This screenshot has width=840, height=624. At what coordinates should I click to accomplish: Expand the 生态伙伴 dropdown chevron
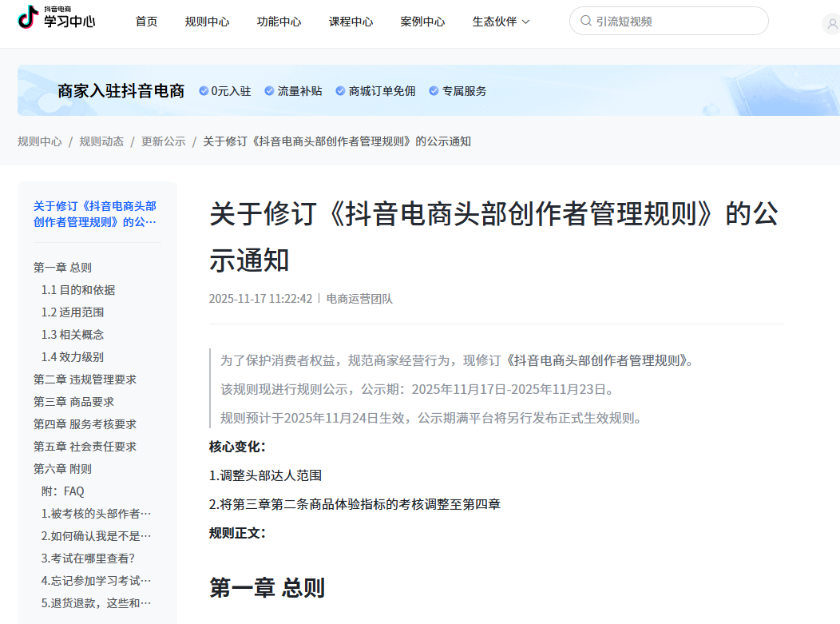[526, 22]
